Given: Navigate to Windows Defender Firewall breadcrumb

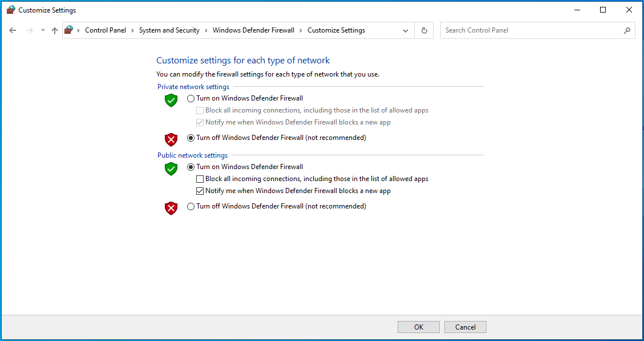Looking at the screenshot, I should [x=253, y=30].
